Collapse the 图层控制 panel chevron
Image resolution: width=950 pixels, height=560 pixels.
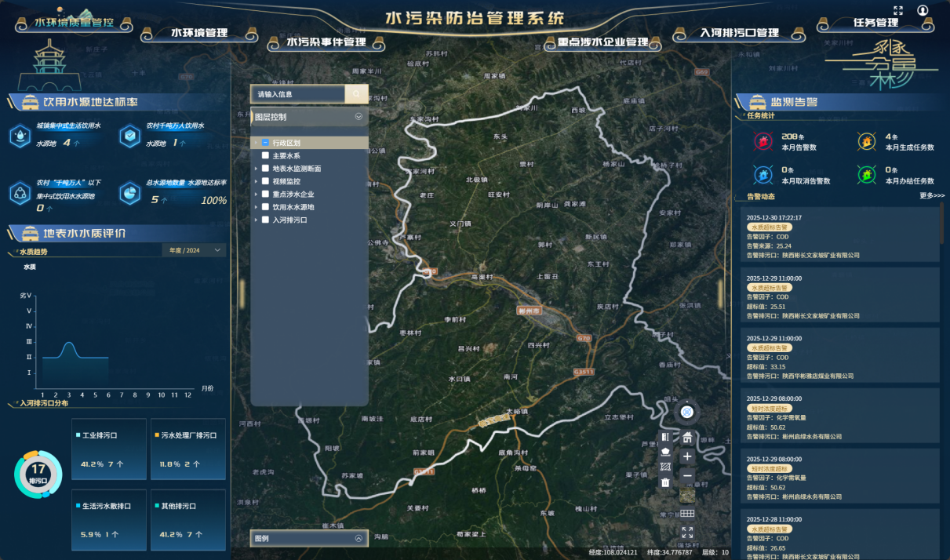(358, 116)
